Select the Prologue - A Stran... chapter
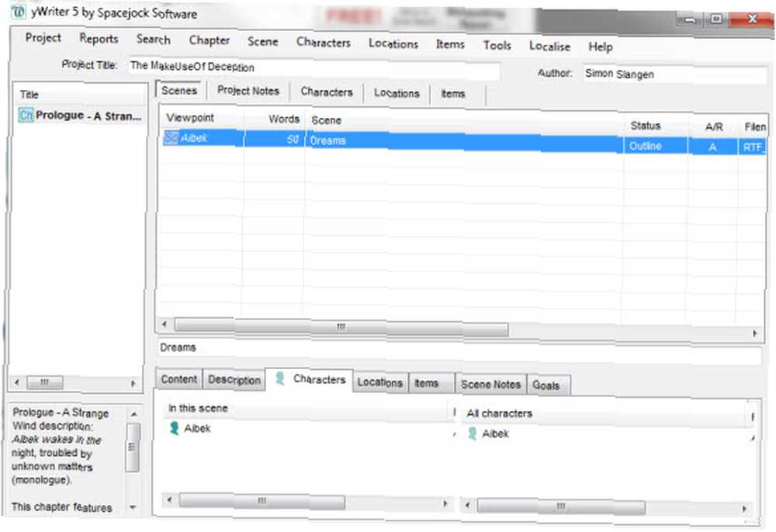This screenshot has height=532, width=776. tap(80, 116)
